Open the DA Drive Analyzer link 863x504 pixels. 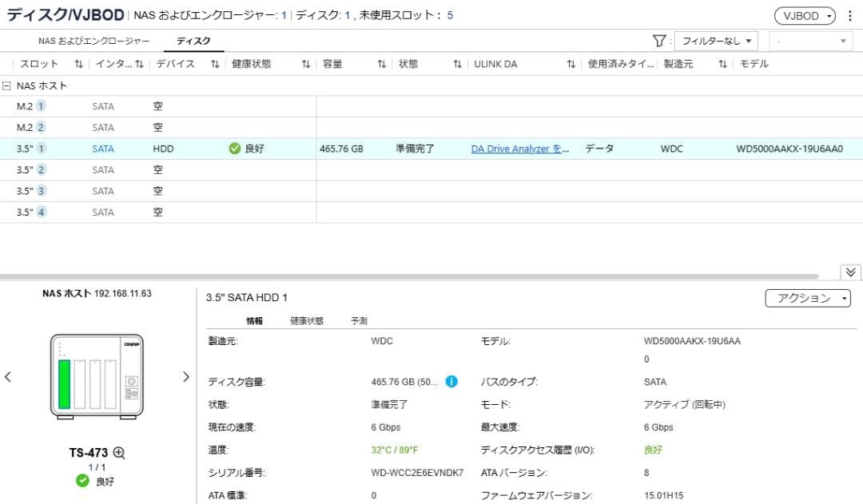click(x=519, y=149)
